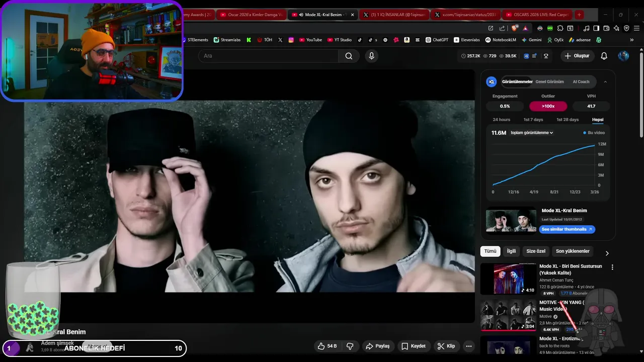
Task: Switch to the 1 IQ İNSANLAR X tab
Action: point(394,15)
